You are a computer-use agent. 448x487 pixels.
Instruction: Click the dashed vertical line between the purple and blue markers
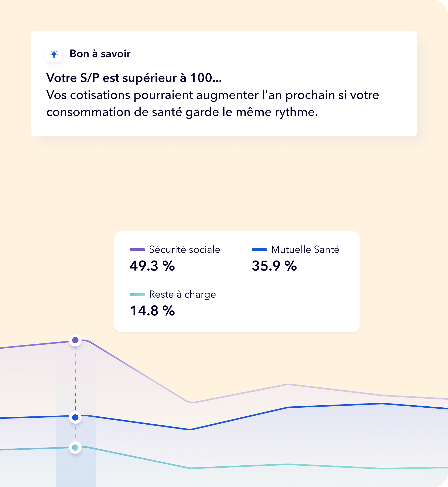76,379
